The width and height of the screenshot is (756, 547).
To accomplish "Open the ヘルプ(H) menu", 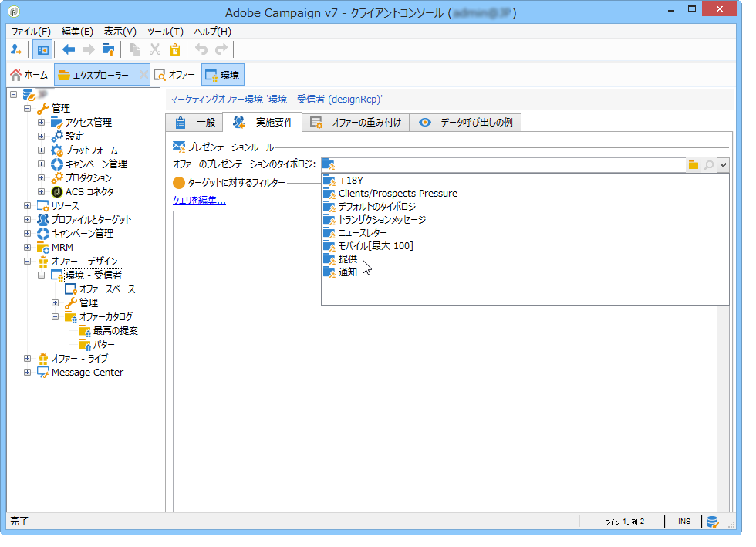I will (213, 32).
